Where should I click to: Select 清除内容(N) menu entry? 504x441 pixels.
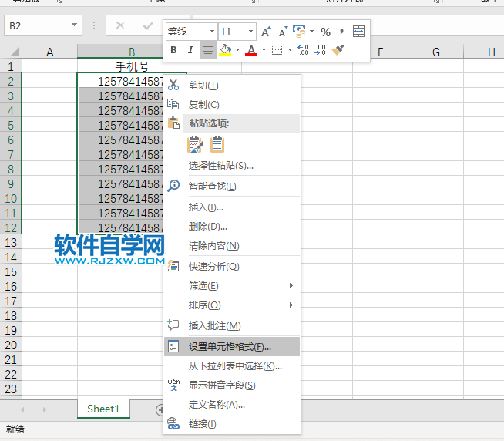point(213,246)
